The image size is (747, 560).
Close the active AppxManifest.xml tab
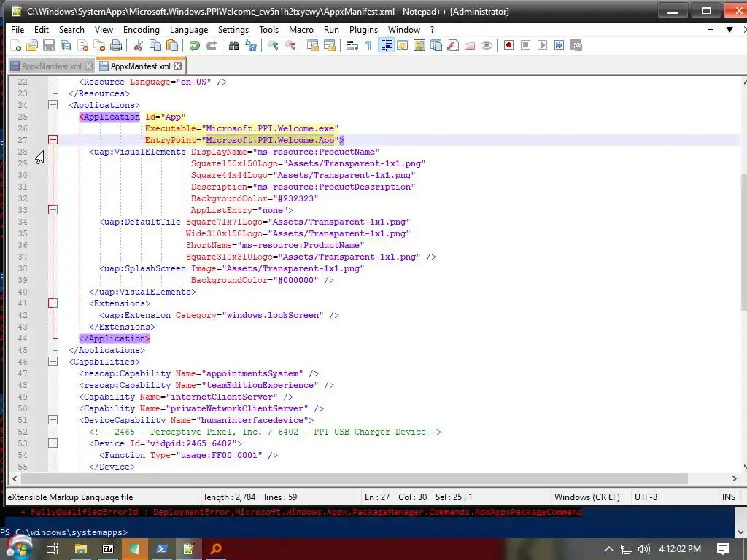(178, 66)
